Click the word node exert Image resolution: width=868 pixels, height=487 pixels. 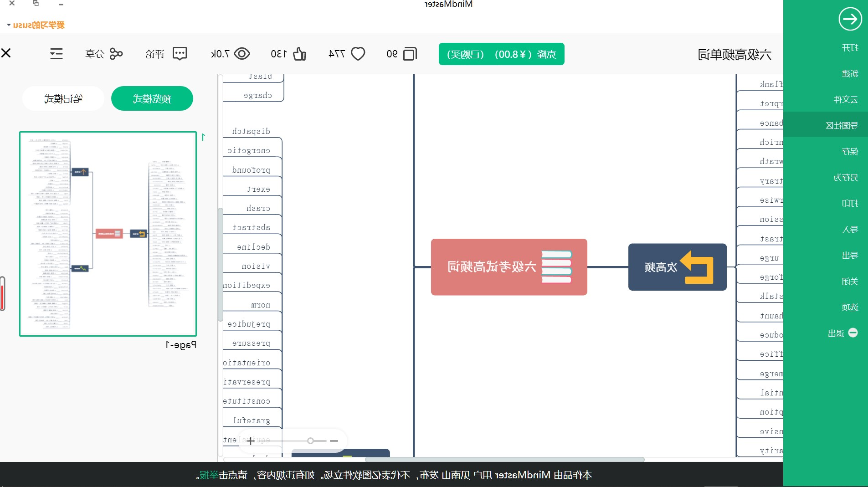(258, 189)
